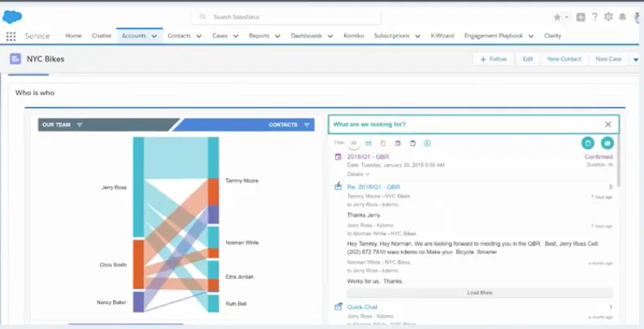Filter activities by documents copy icon
Screen dimensions: 644x329
pos(383,143)
